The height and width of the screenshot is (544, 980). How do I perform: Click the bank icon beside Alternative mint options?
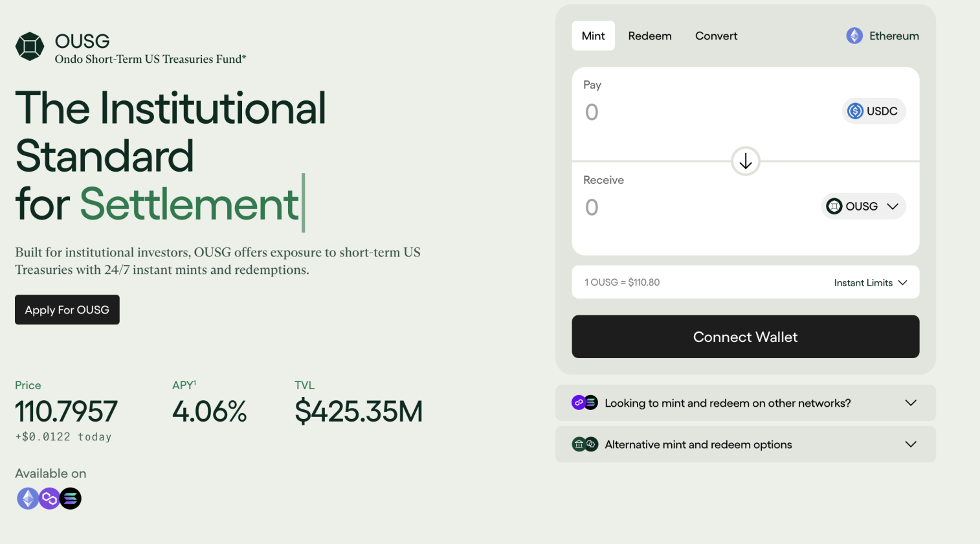[579, 444]
